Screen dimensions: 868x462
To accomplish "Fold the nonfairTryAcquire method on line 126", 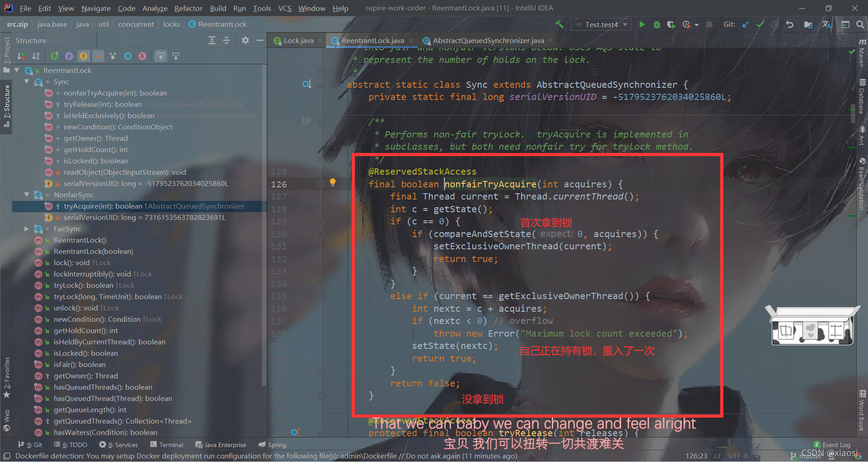I will (x=321, y=184).
